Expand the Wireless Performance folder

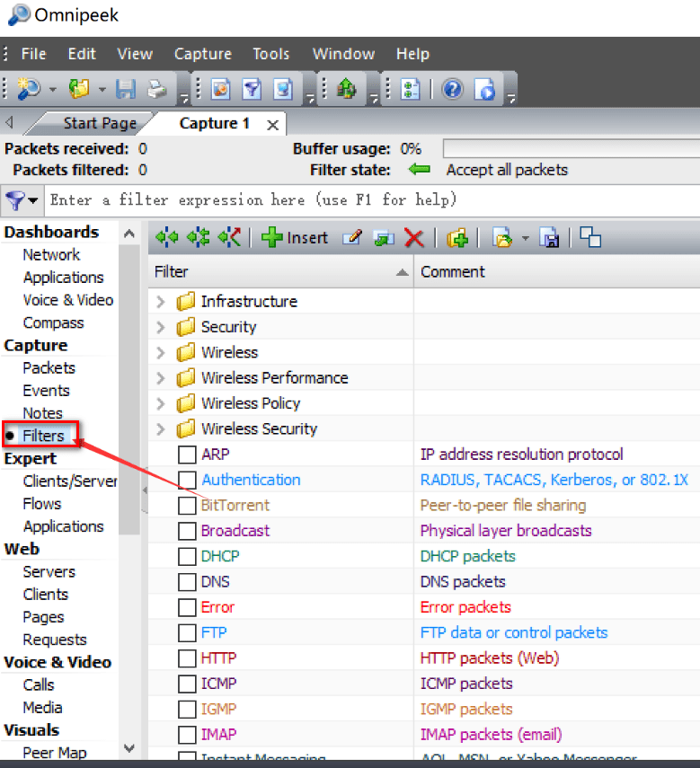click(x=161, y=378)
